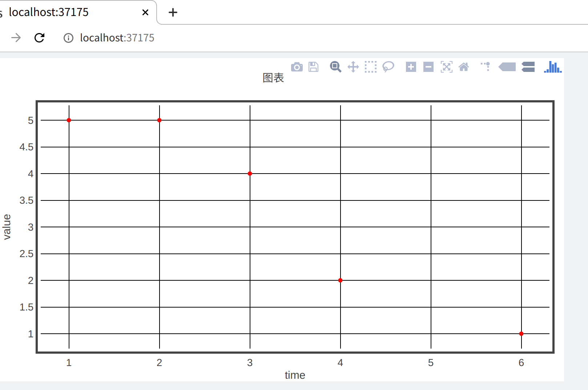Screen dimensions: 588x390
Task: Click the red data point at time 3
Action: pyautogui.click(x=250, y=174)
